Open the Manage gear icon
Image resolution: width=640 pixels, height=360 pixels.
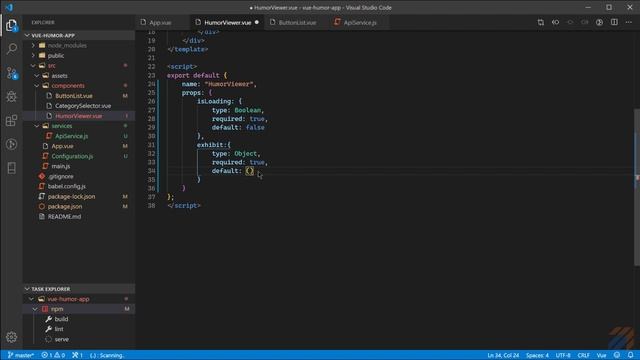coord(11,337)
